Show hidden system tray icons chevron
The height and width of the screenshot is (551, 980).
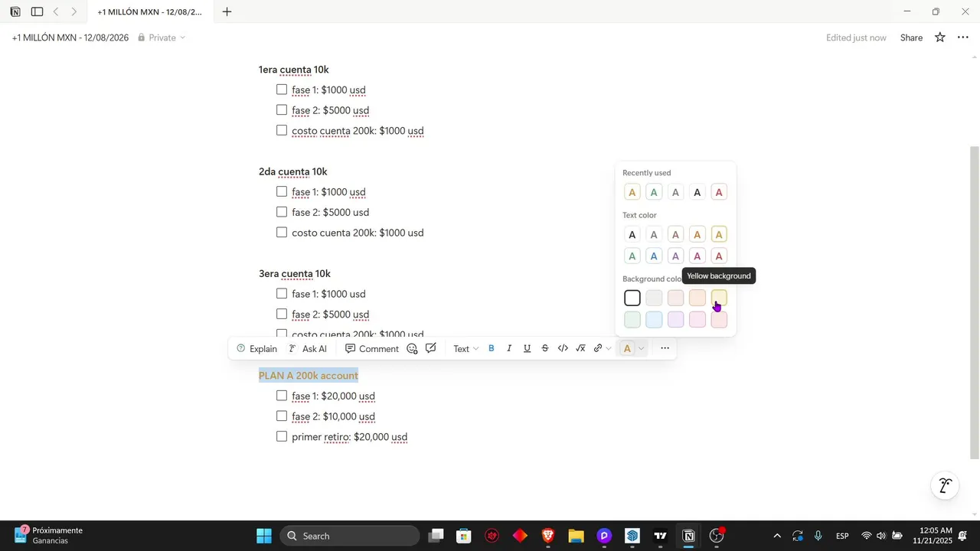point(777,536)
